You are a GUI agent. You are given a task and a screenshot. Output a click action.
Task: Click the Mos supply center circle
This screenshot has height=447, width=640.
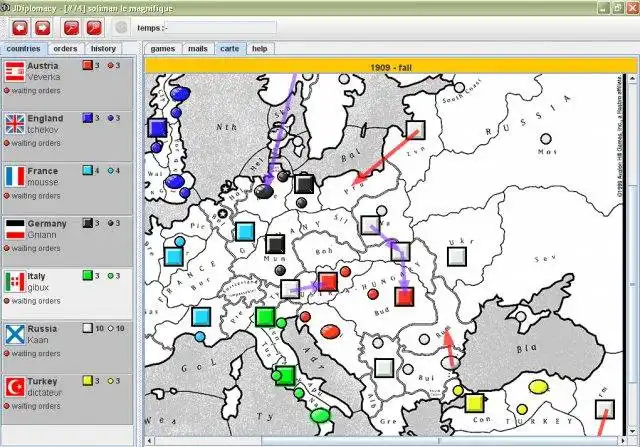pyautogui.click(x=546, y=139)
